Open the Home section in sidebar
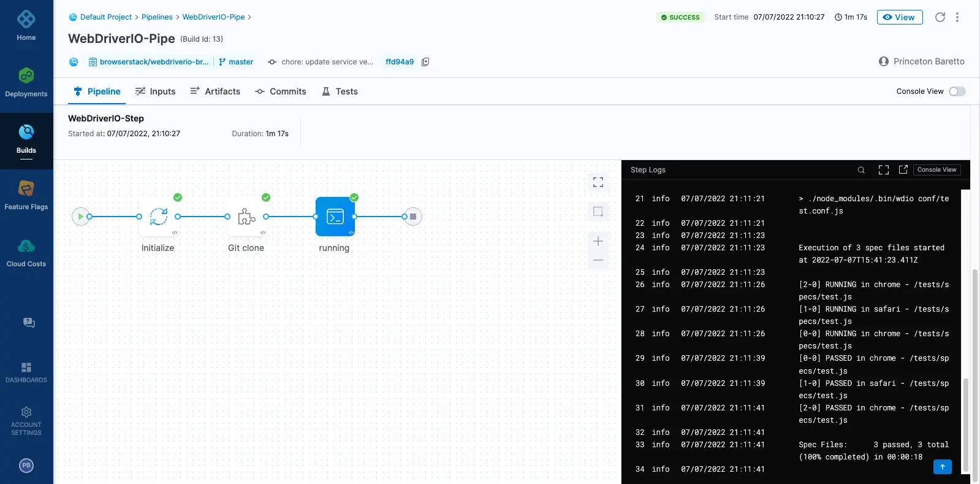 [26, 26]
